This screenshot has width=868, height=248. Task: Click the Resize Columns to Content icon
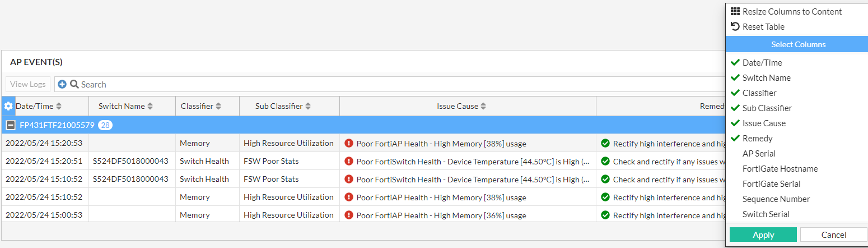coord(735,11)
